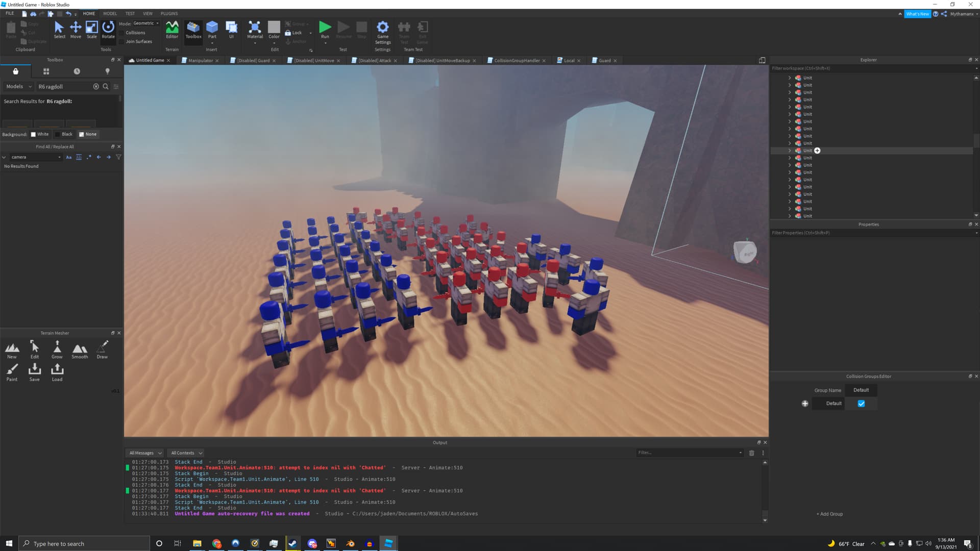Add object to the highlighted Unit

[817, 151]
